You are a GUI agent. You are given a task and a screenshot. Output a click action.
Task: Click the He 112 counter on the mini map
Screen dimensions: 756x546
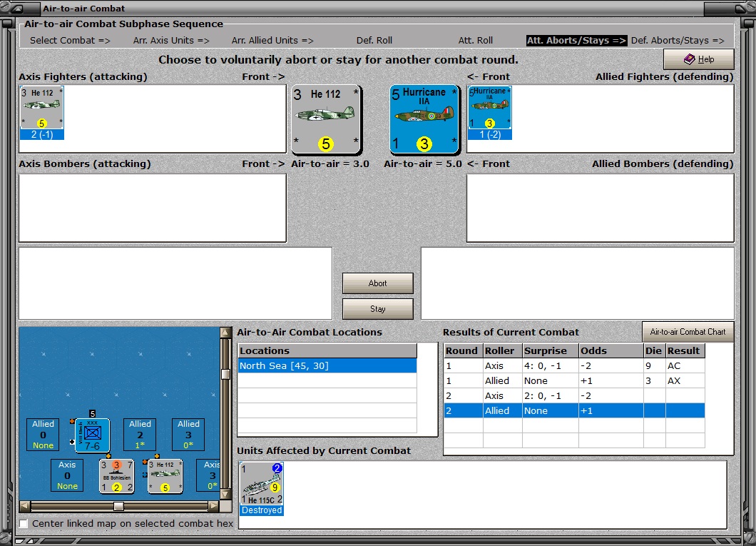coord(165,476)
